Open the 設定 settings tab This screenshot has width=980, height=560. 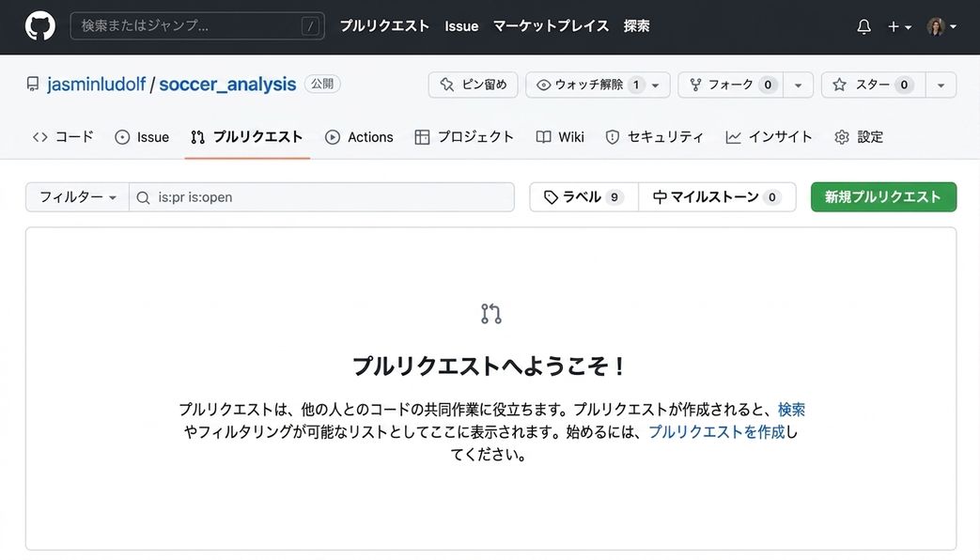859,137
